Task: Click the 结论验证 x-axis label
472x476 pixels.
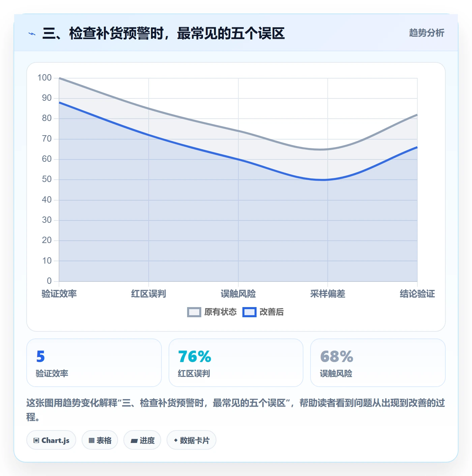Action: pos(417,294)
